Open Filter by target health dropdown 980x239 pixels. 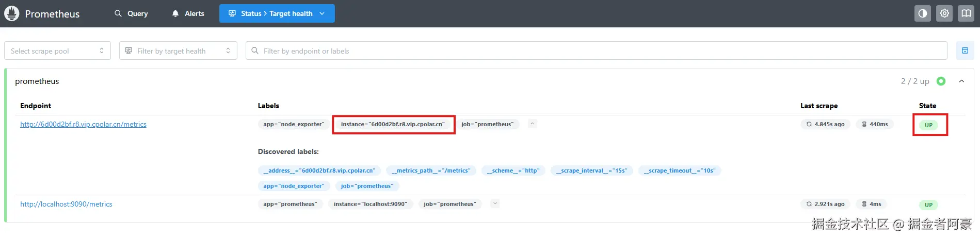click(178, 50)
